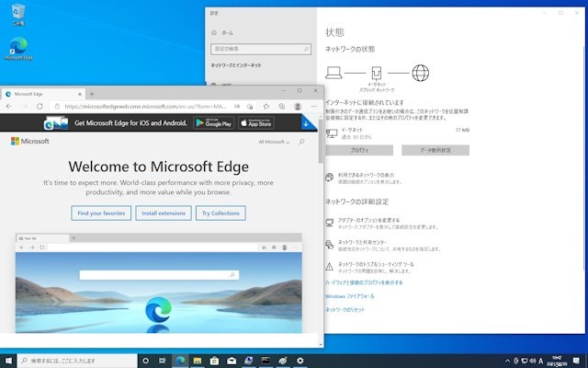This screenshot has height=368, width=588.
Task: Click Install extensions button
Action: pos(164,213)
